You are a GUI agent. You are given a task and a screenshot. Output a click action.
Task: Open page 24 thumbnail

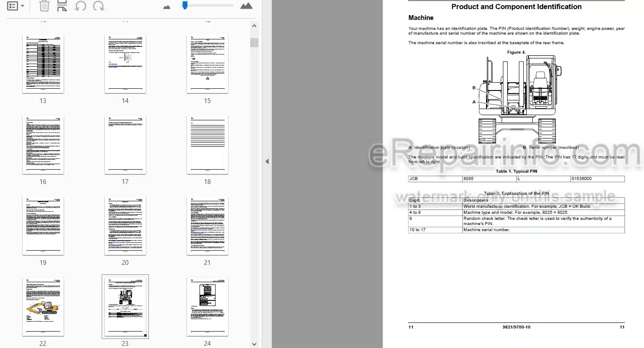(207, 307)
